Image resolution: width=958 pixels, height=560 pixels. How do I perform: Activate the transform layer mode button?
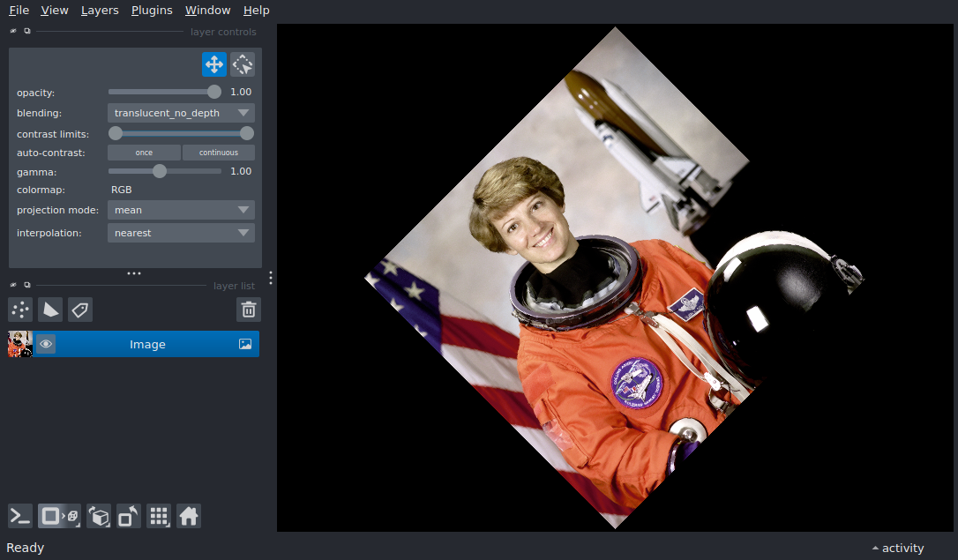click(243, 64)
